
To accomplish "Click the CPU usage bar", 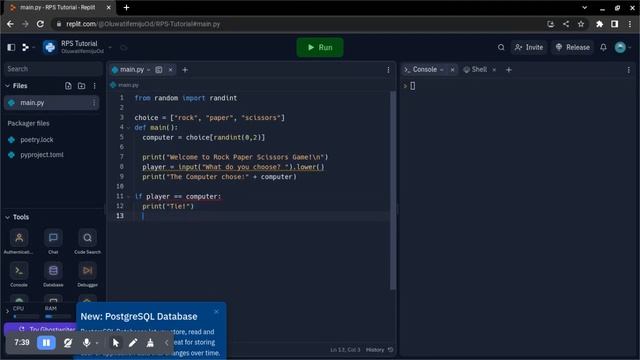I will (x=26, y=316).
